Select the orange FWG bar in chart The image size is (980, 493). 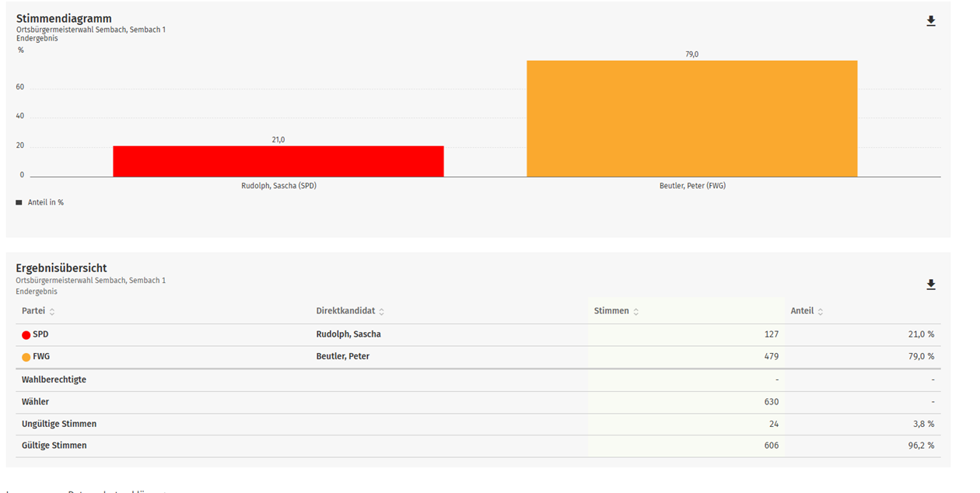point(691,118)
